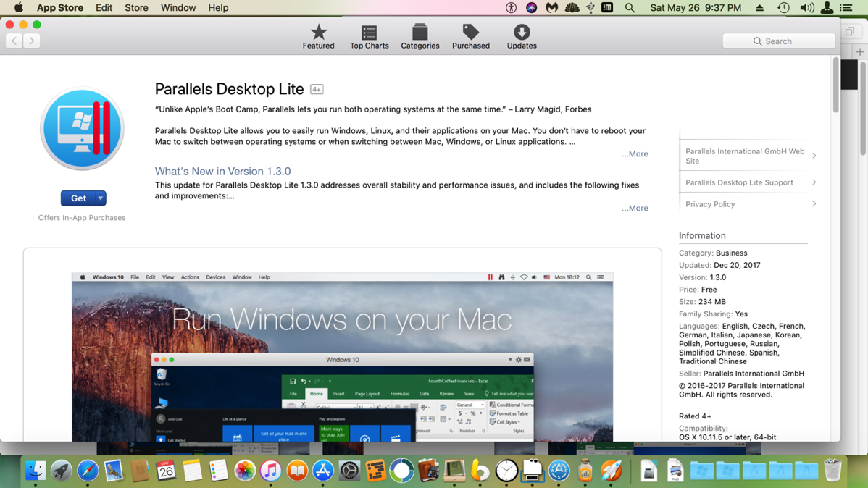The height and width of the screenshot is (488, 868).
Task: Open Parallels International GmbH Web Site link
Action: click(745, 156)
